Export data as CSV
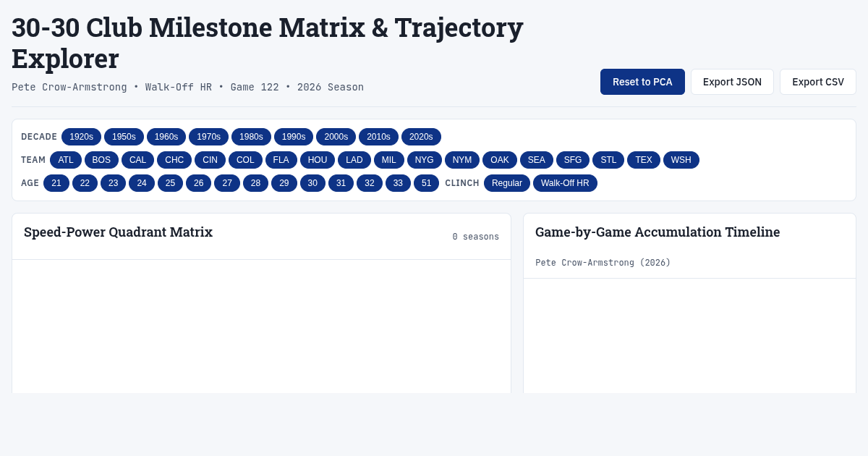Viewport: 868px width, 456px height. [818, 82]
